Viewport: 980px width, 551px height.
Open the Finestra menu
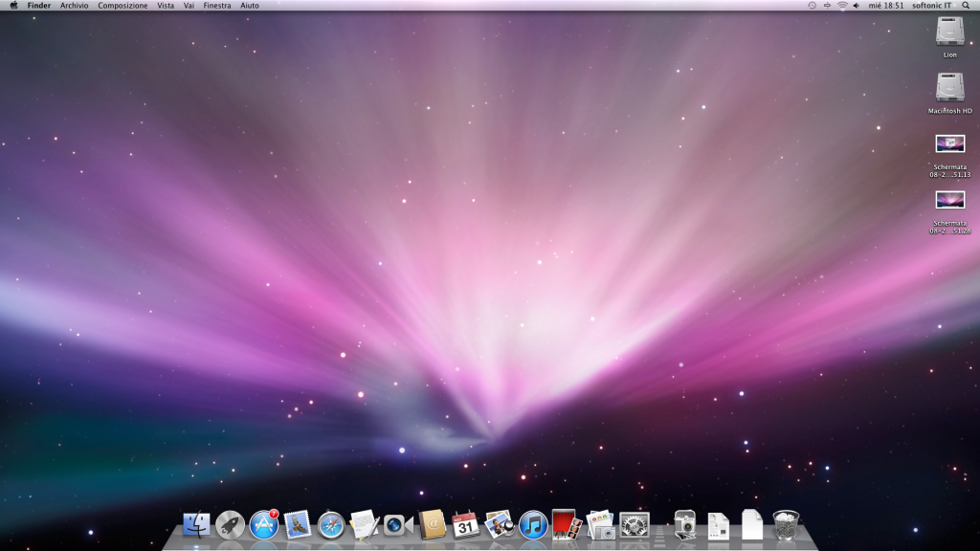tap(217, 6)
